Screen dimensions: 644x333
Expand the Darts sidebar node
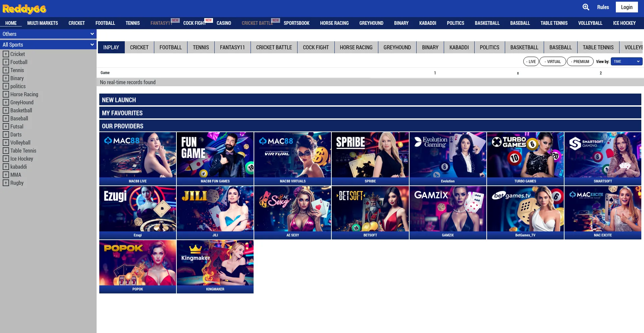(6, 134)
